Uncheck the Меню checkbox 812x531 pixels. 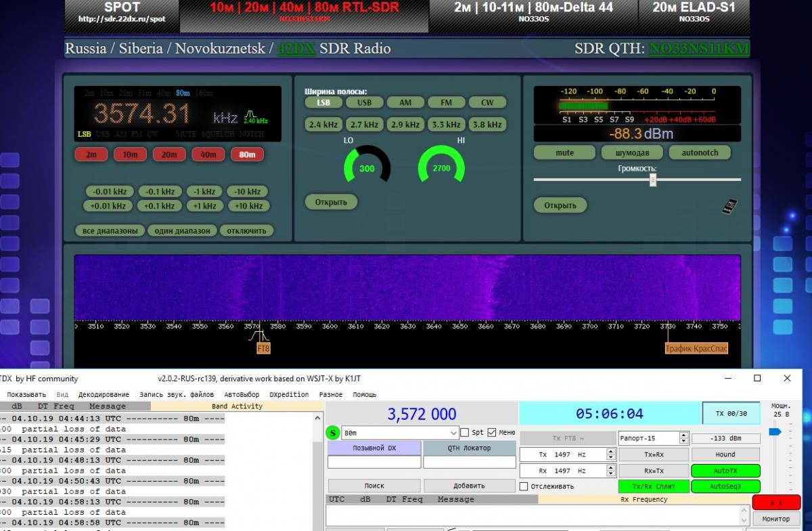pyautogui.click(x=491, y=433)
